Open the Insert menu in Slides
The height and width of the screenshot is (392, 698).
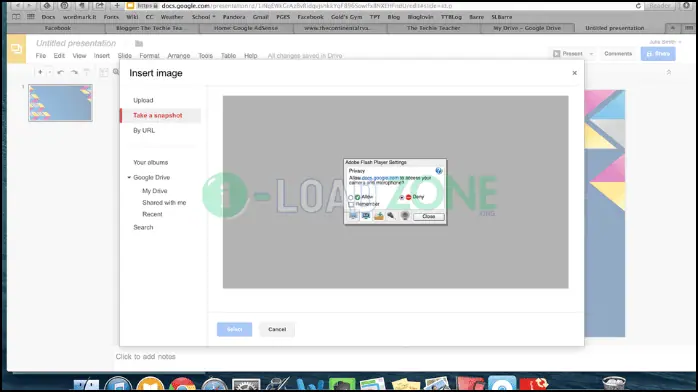pyautogui.click(x=101, y=56)
